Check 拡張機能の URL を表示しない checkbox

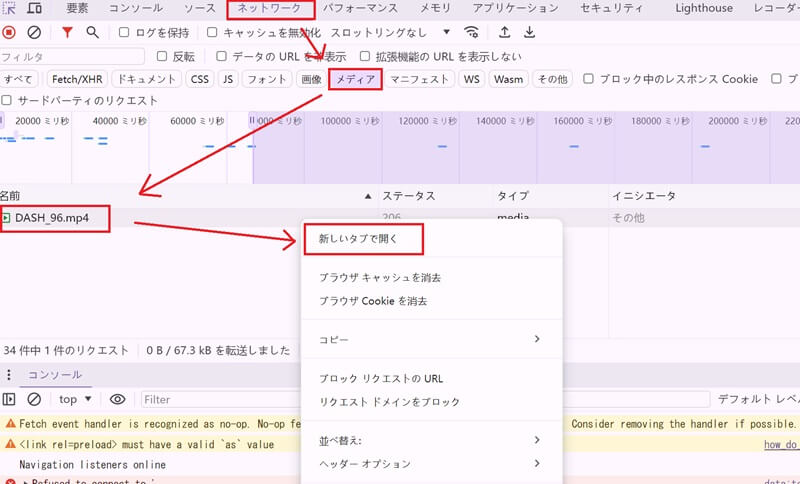[x=364, y=56]
